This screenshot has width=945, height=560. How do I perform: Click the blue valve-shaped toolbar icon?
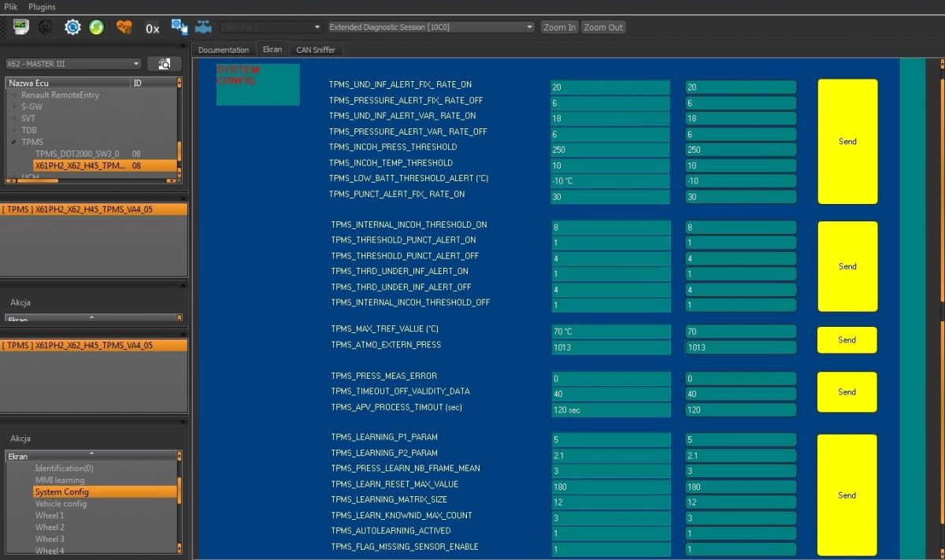pyautogui.click(x=203, y=28)
